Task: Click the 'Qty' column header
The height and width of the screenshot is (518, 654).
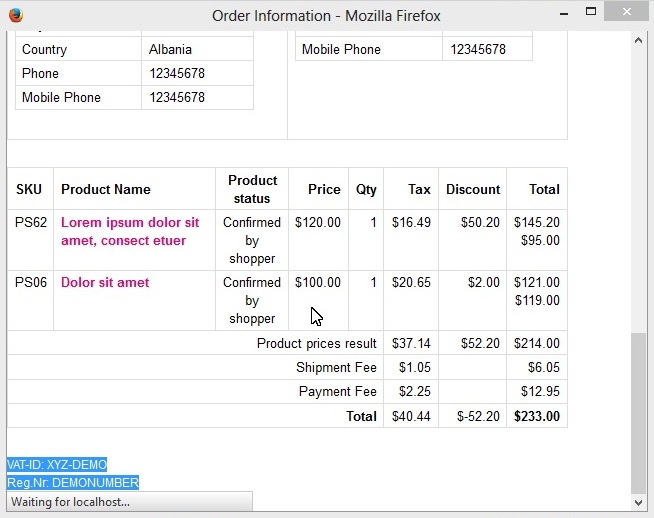Action: pyautogui.click(x=366, y=189)
